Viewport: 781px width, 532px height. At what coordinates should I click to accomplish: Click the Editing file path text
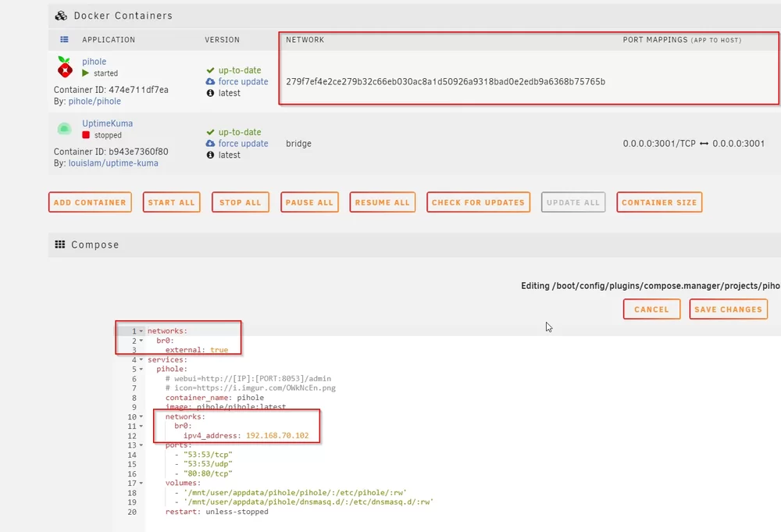651,286
